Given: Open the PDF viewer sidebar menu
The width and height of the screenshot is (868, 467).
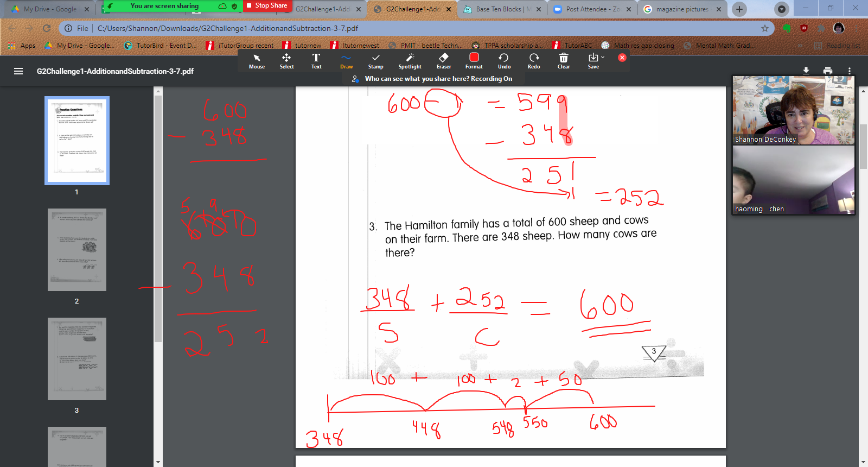Looking at the screenshot, I should pos(18,71).
